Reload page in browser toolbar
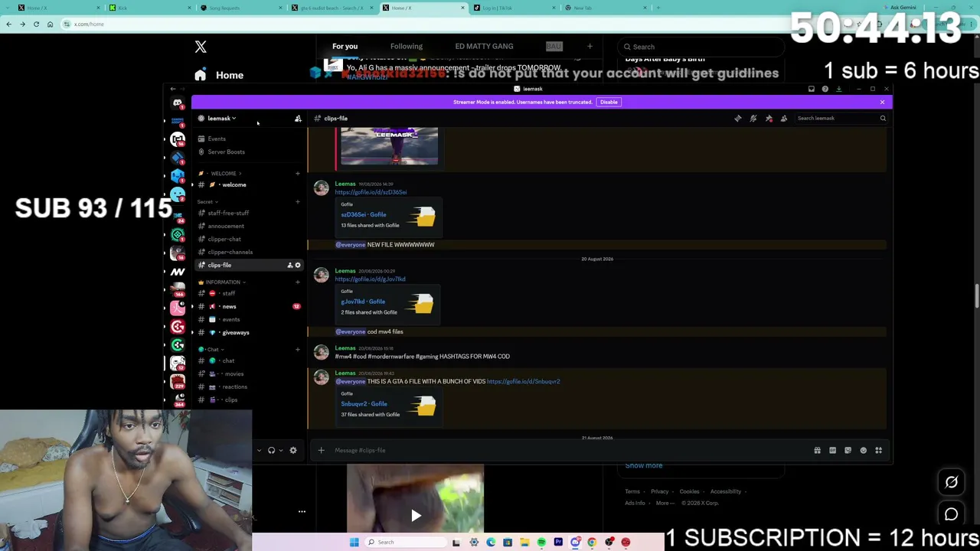This screenshot has width=980, height=551. [x=36, y=24]
